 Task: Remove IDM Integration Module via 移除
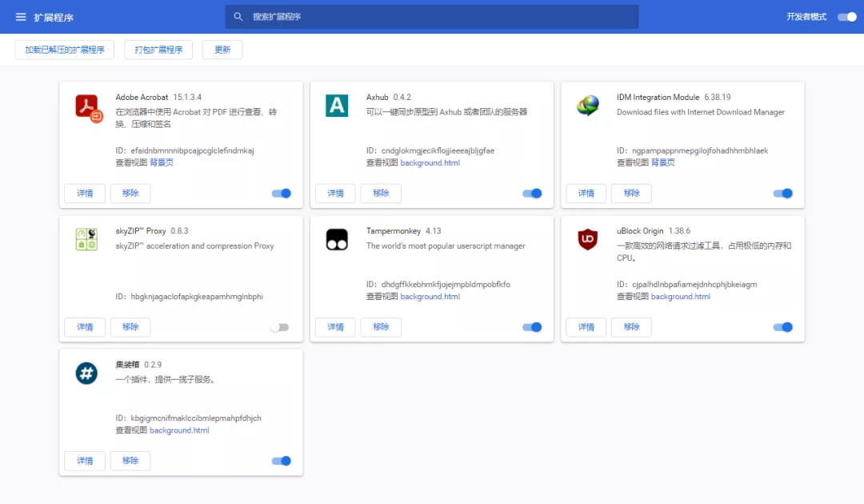pos(631,194)
